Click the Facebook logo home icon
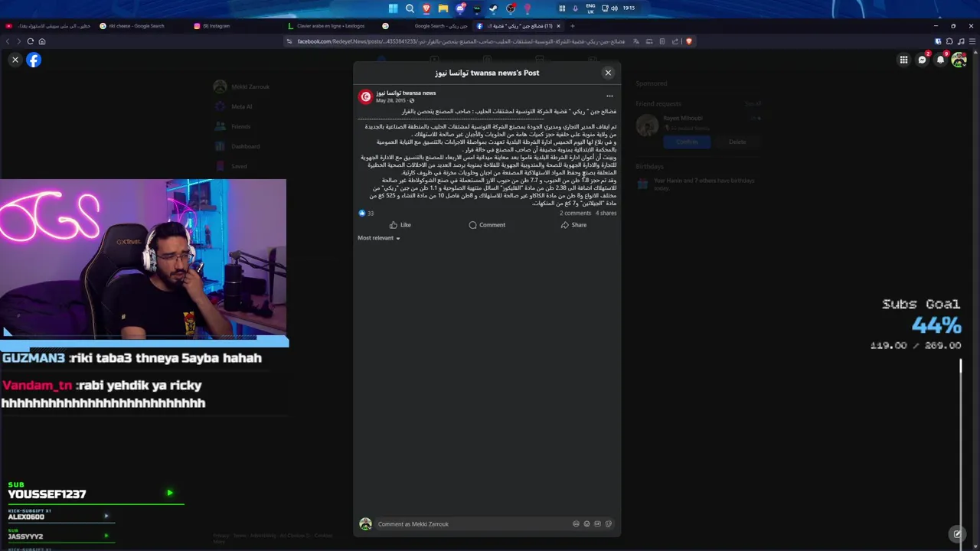 [x=34, y=60]
